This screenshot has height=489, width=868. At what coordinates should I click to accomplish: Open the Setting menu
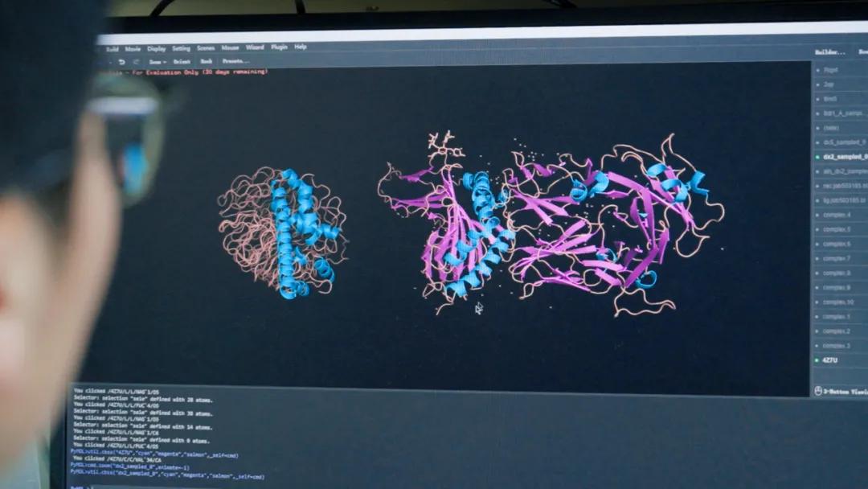(181, 49)
